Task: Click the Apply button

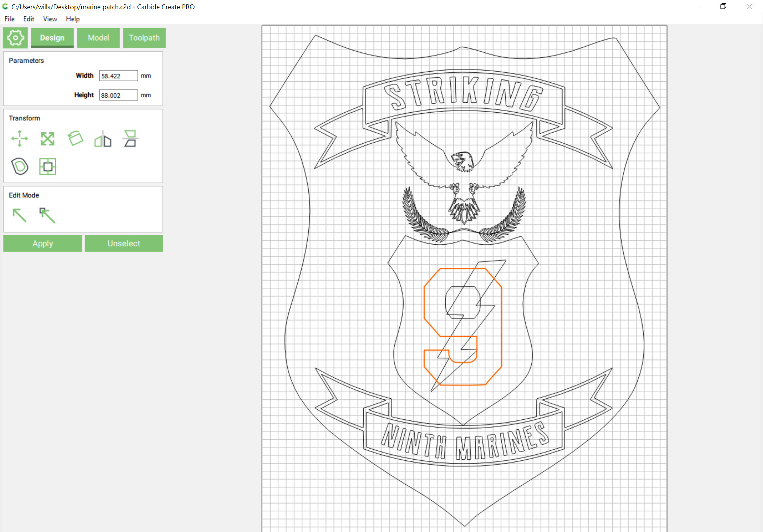Action: pyautogui.click(x=43, y=243)
